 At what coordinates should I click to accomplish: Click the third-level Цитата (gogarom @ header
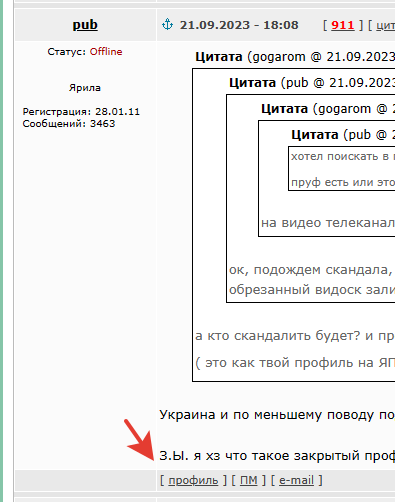click(328, 109)
